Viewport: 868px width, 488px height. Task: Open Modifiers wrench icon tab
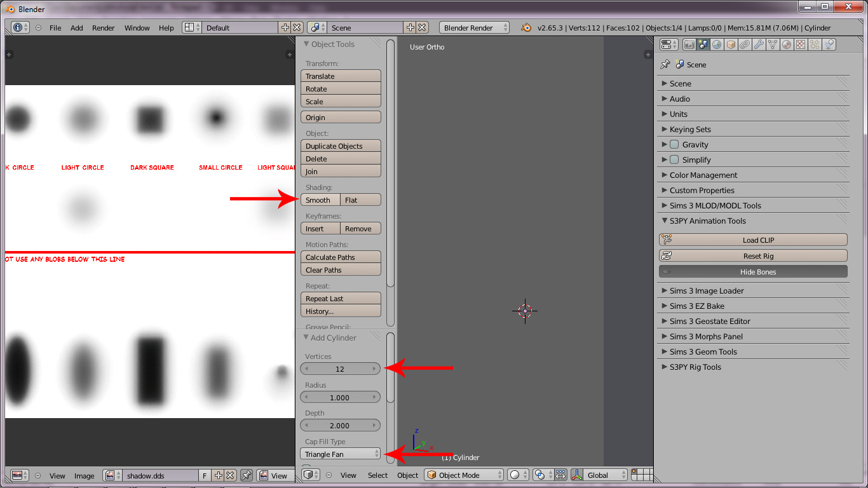(x=759, y=44)
